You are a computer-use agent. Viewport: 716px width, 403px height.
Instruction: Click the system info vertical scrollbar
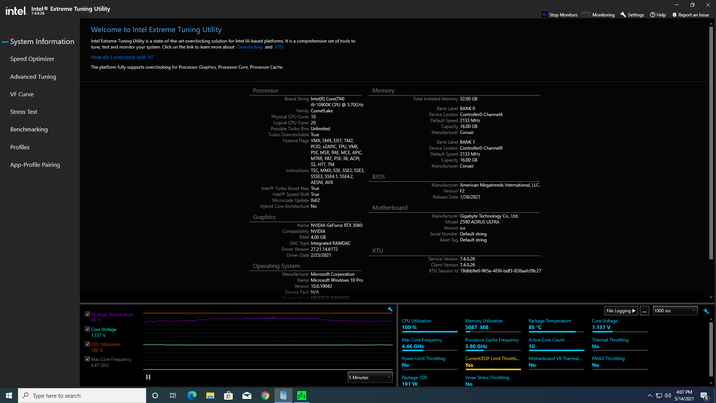(711, 144)
